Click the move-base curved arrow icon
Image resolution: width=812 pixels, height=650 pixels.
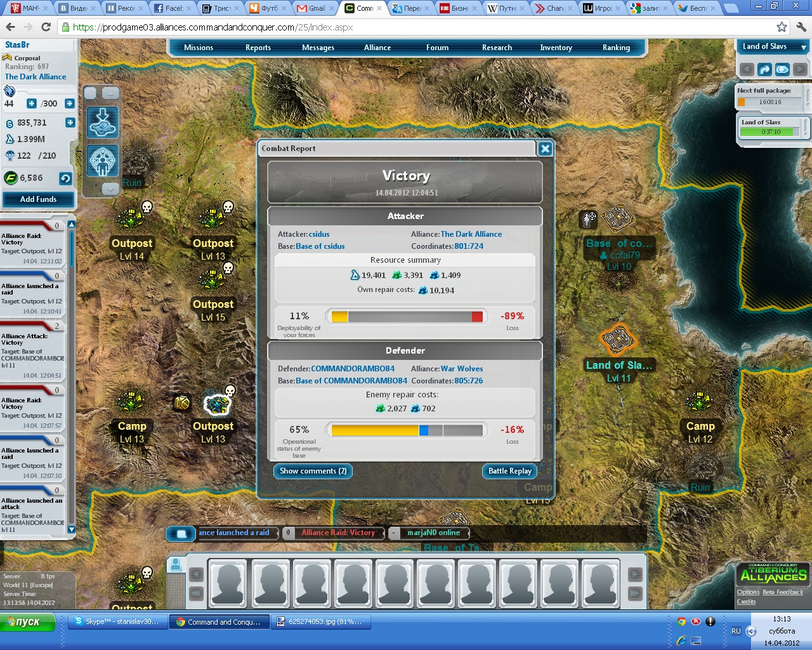point(765,69)
